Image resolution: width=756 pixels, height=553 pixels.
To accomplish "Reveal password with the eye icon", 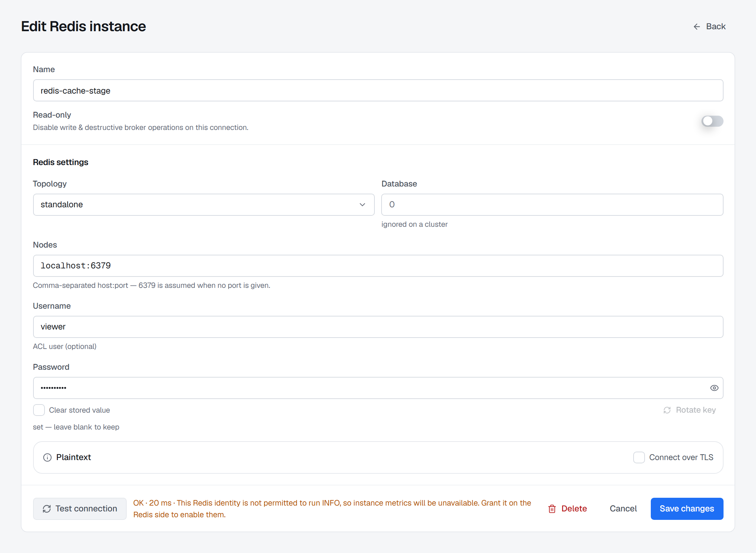I will (x=714, y=388).
